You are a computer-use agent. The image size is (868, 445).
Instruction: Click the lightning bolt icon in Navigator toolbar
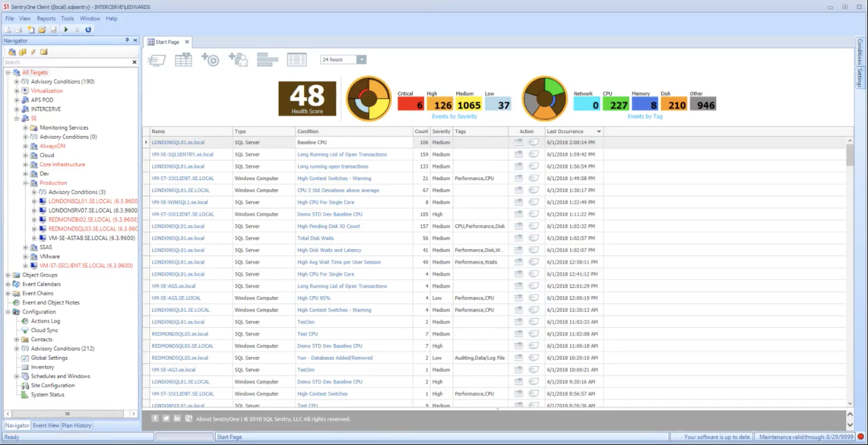click(33, 52)
